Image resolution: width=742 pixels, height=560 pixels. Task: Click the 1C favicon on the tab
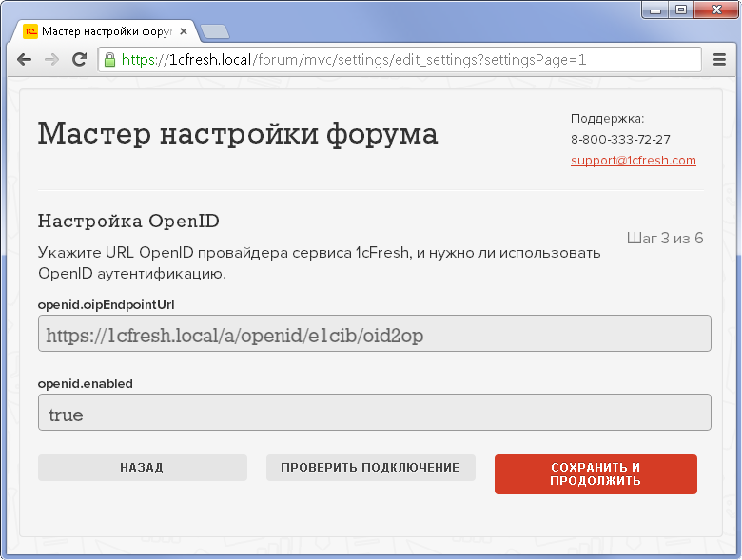click(30, 31)
